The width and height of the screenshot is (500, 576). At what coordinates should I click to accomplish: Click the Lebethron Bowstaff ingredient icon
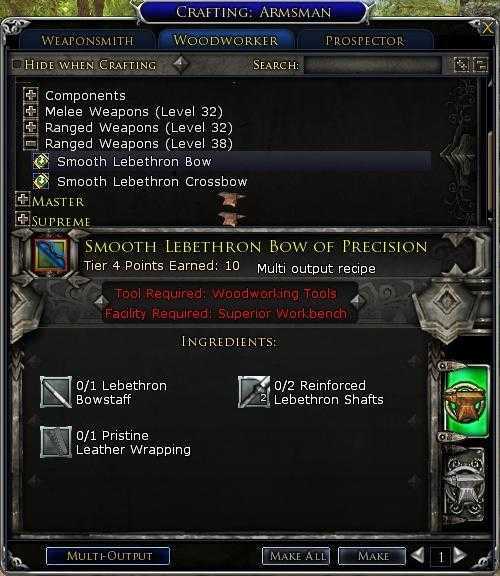tap(55, 392)
